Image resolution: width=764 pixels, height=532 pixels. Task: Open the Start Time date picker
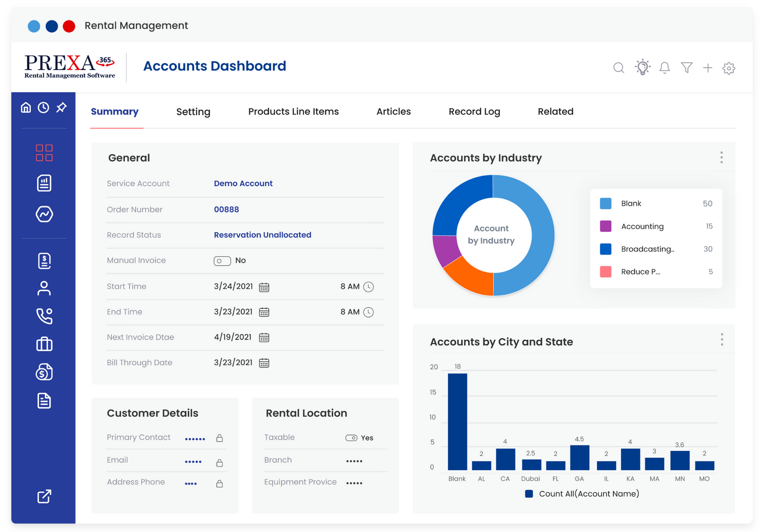click(265, 287)
